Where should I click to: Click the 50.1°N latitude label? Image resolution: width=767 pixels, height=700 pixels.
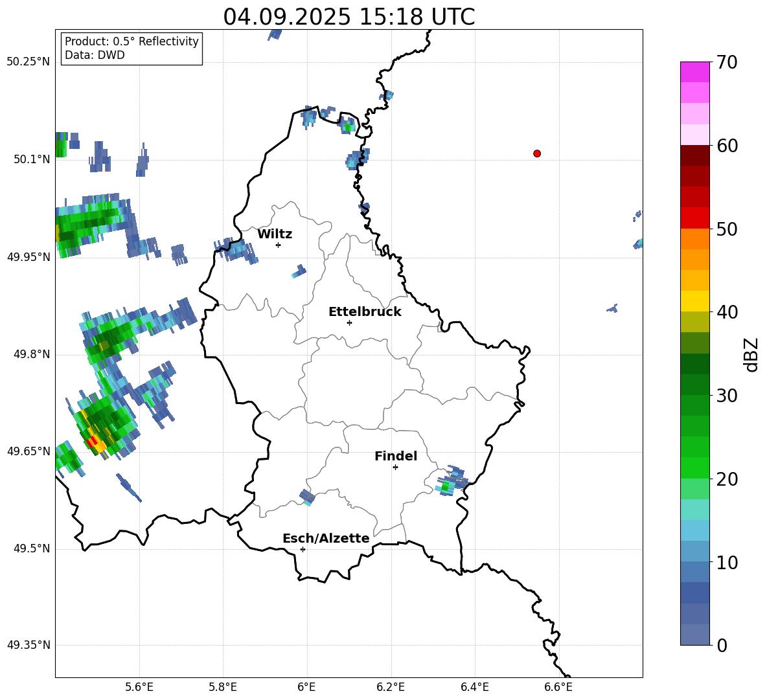click(x=32, y=159)
